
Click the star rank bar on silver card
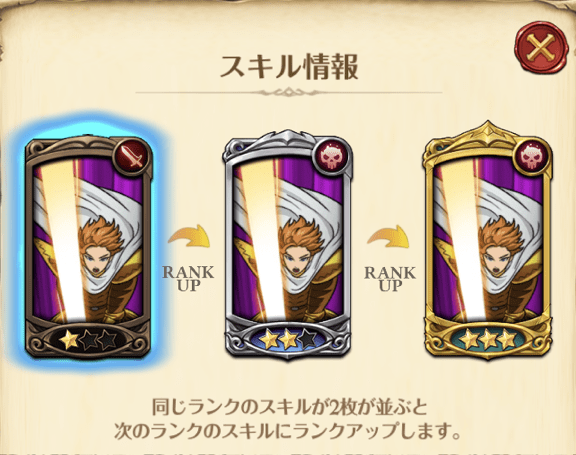[288, 339]
